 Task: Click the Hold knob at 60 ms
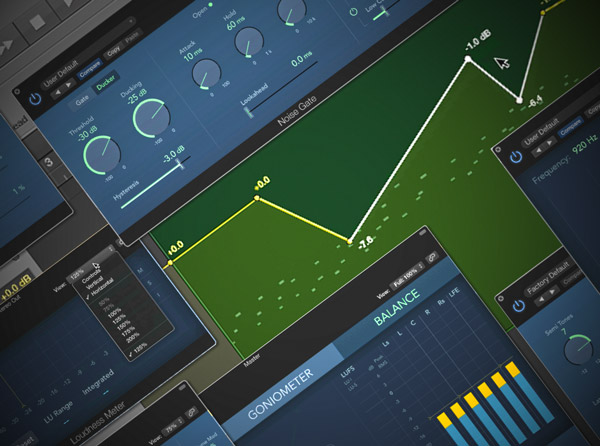(249, 42)
